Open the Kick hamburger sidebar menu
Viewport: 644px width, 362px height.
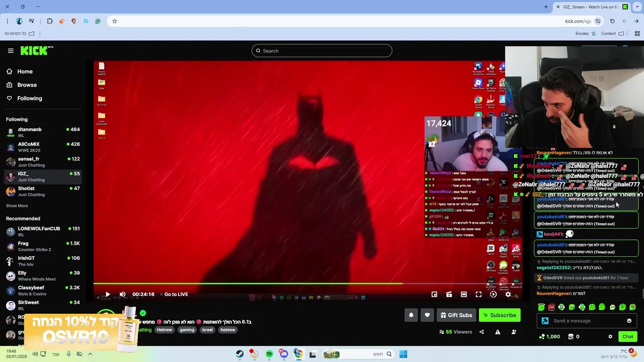[11, 51]
